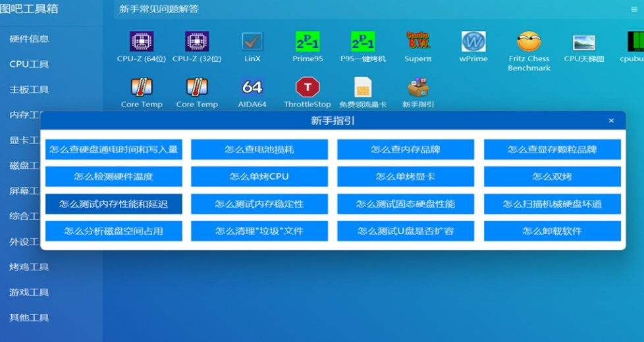Click 怎么卸载软件 button

[552, 231]
